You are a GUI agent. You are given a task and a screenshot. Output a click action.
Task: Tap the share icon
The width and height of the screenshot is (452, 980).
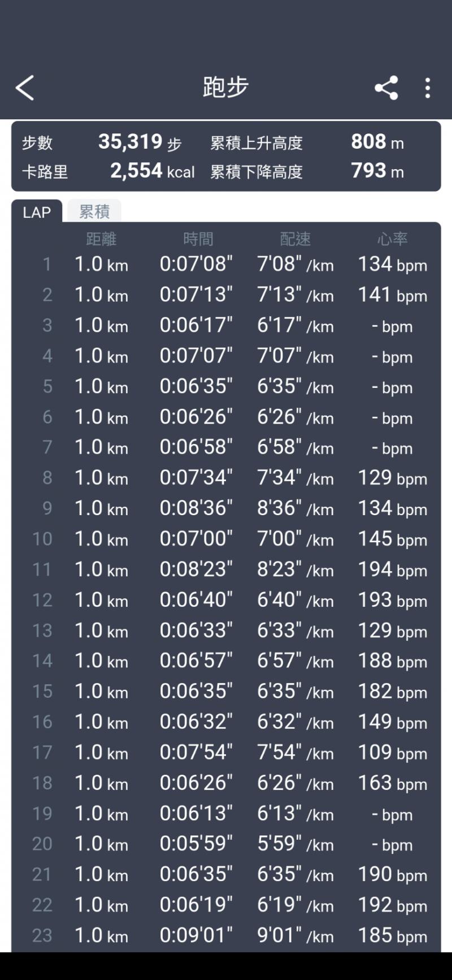point(386,88)
